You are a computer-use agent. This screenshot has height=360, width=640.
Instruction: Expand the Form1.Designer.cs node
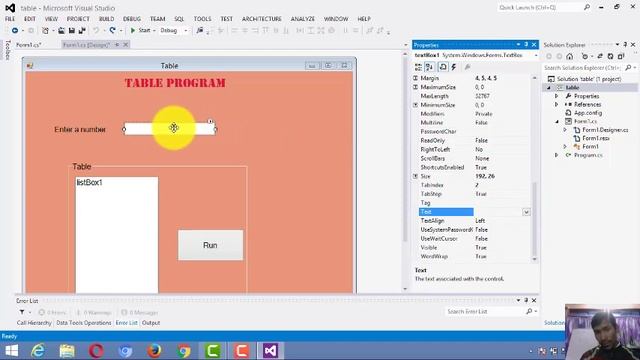[565, 130]
